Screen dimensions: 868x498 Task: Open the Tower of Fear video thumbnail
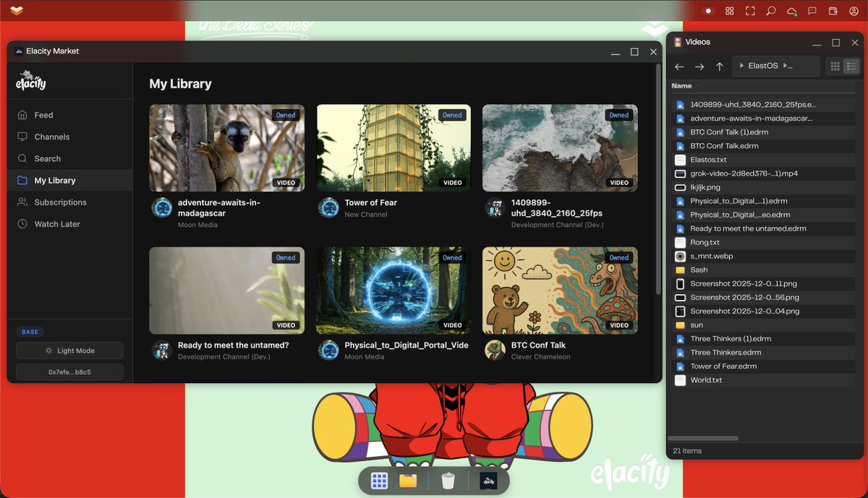[x=393, y=148]
